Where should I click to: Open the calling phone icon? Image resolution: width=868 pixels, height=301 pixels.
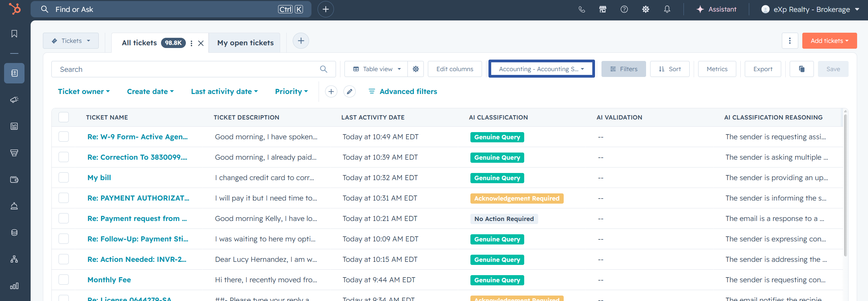pyautogui.click(x=582, y=9)
